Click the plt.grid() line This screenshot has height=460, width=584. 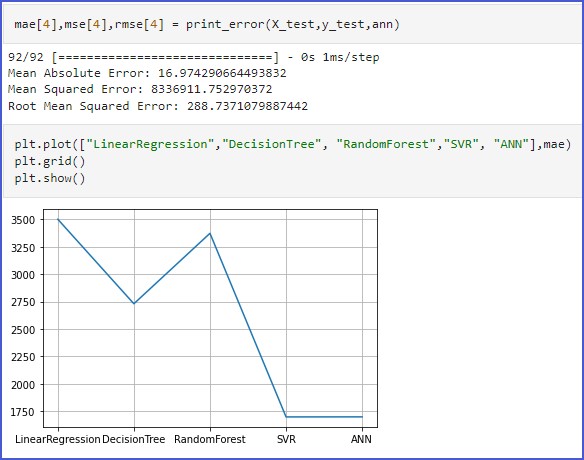click(50, 161)
